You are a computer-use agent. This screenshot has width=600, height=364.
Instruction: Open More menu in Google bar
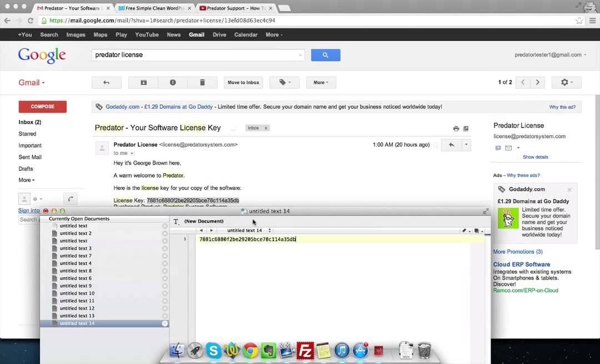tap(274, 35)
